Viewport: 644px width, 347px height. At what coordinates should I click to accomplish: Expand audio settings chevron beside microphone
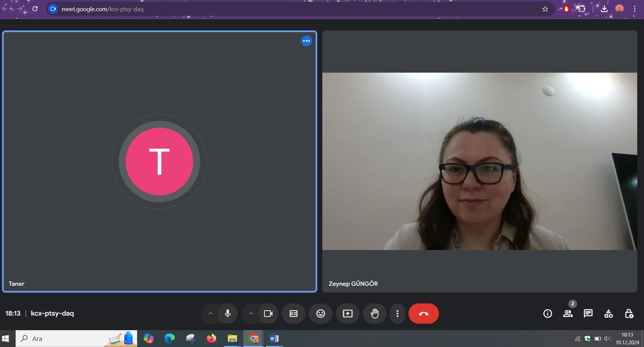point(210,314)
